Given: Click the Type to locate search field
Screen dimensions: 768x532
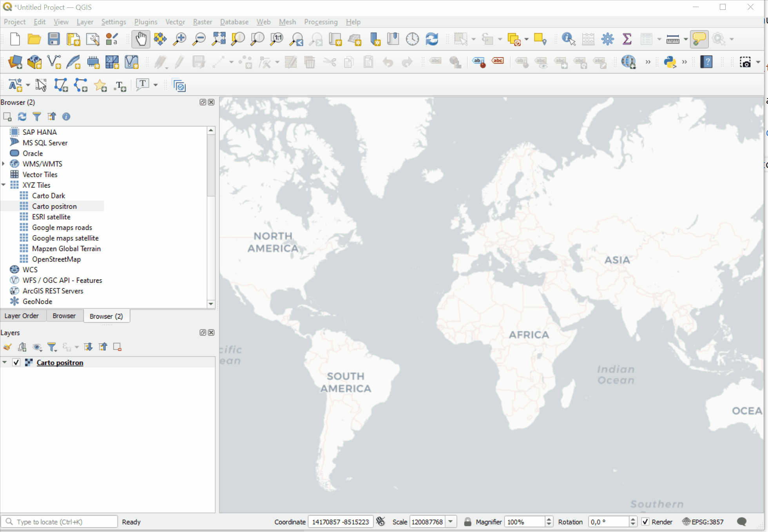Looking at the screenshot, I should click(63, 522).
